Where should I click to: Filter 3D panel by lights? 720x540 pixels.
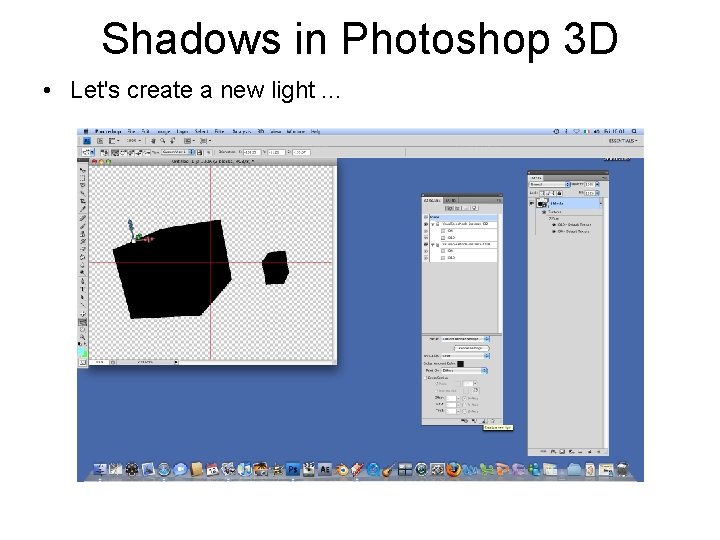[474, 208]
